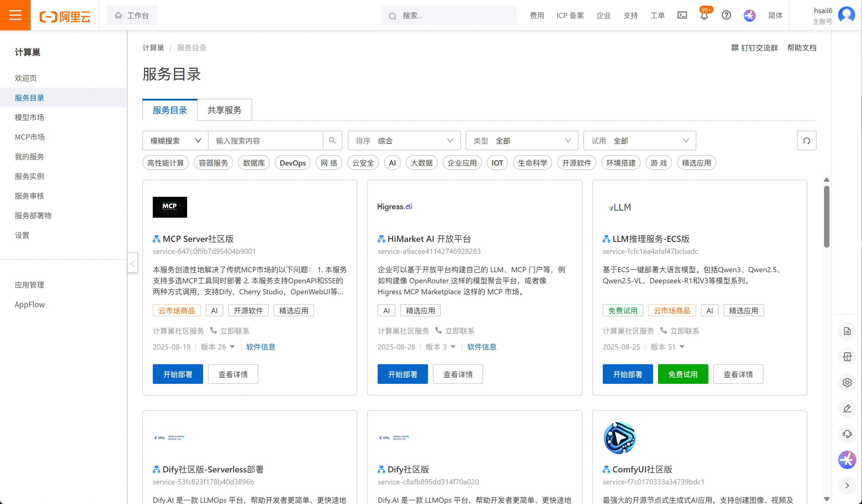862x504 pixels.
Task: Click the phone icon on MCP Server card
Action: (213, 330)
